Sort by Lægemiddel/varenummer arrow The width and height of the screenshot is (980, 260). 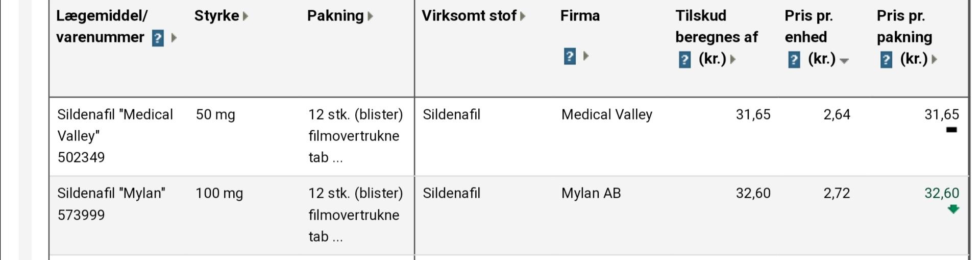(174, 38)
